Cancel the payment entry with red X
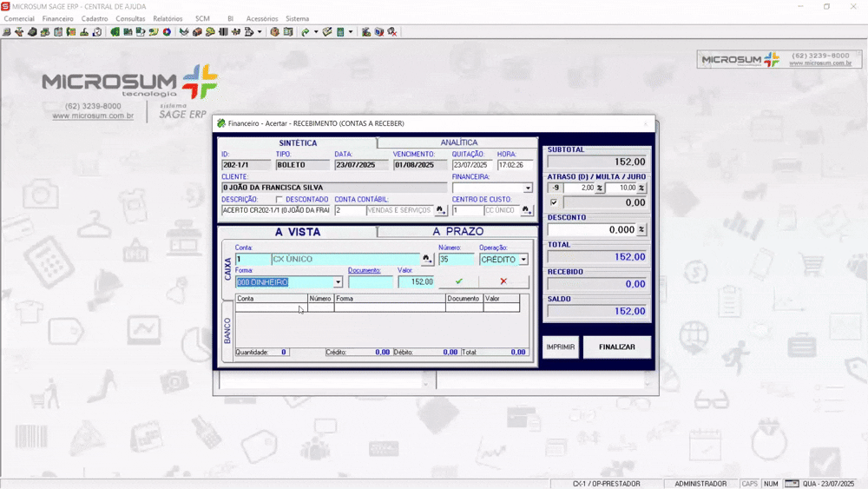Image resolution: width=868 pixels, height=489 pixels. point(503,281)
